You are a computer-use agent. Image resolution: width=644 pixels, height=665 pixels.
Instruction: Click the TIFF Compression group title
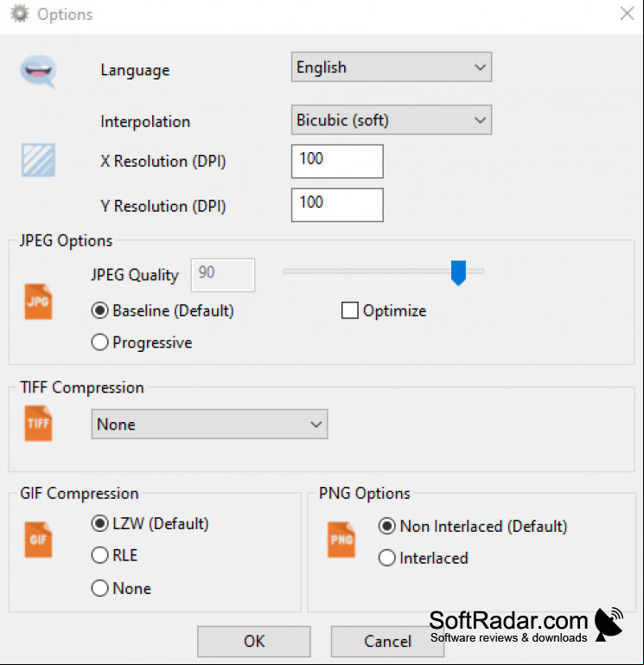point(82,387)
